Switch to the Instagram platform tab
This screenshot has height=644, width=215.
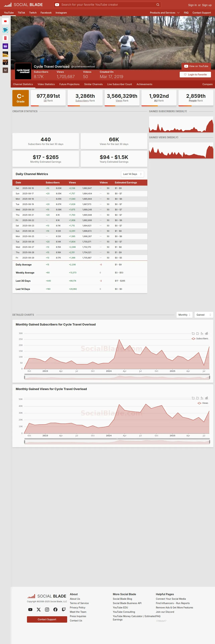click(x=61, y=13)
